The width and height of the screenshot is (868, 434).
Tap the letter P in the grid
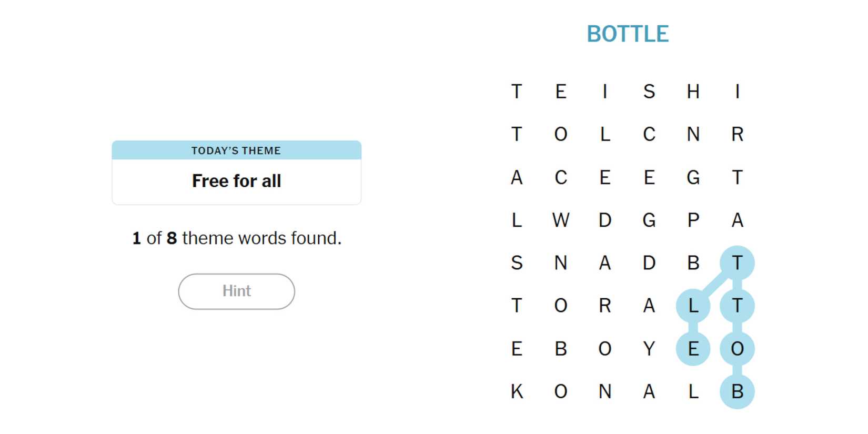[693, 220]
